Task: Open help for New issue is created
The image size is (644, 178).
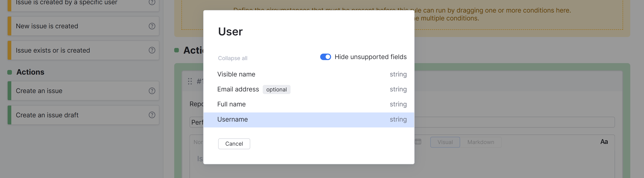Action: point(152,26)
